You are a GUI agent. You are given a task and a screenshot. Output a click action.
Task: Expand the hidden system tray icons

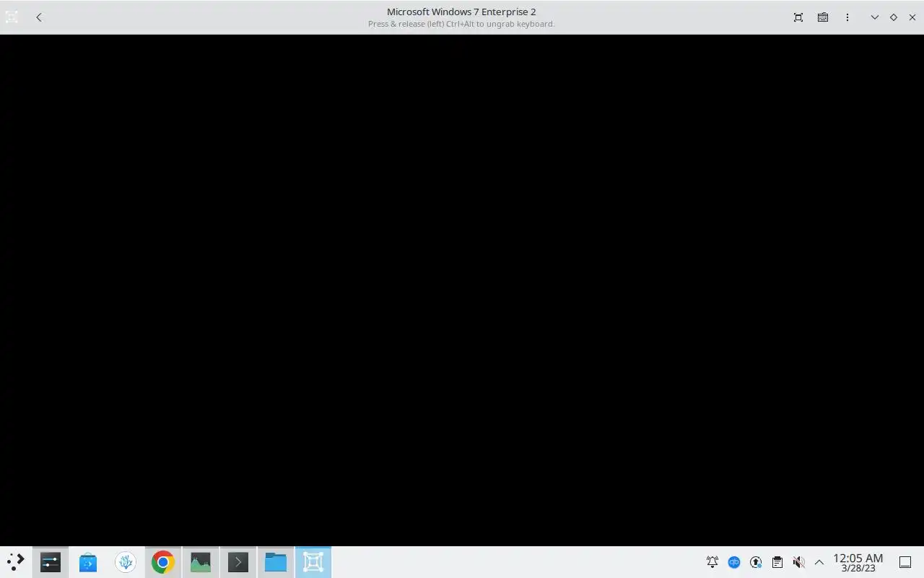click(819, 562)
